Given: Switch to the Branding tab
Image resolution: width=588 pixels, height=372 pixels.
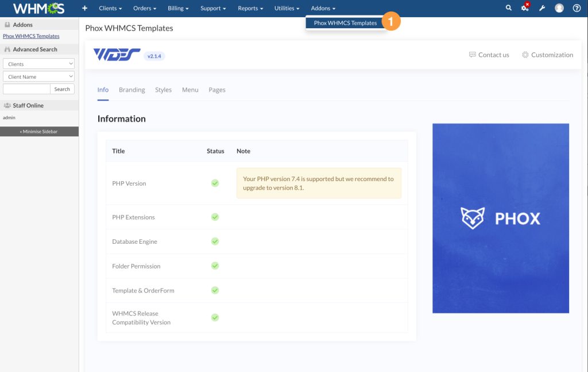Looking at the screenshot, I should tap(132, 90).
